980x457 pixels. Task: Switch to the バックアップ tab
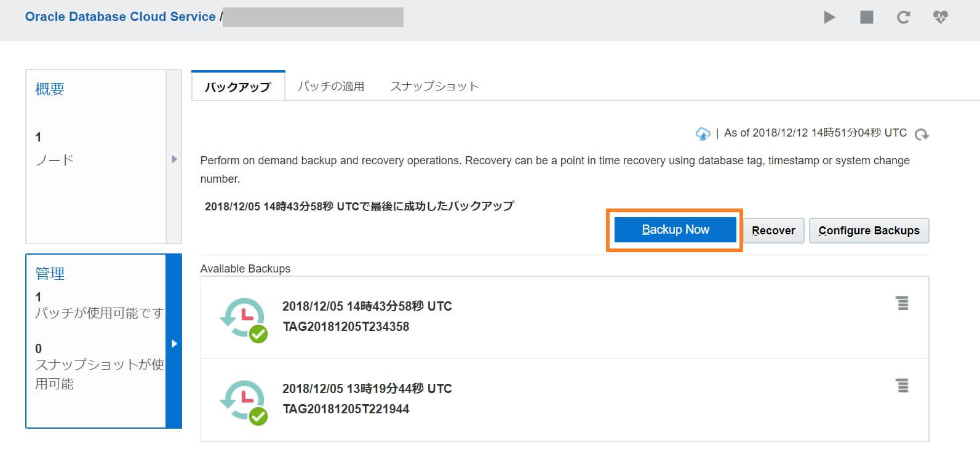point(237,87)
